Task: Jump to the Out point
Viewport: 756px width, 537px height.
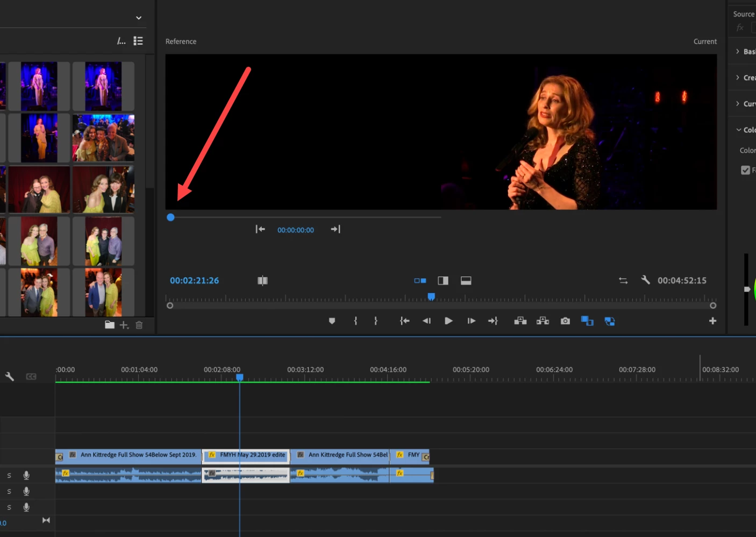Action: click(493, 321)
